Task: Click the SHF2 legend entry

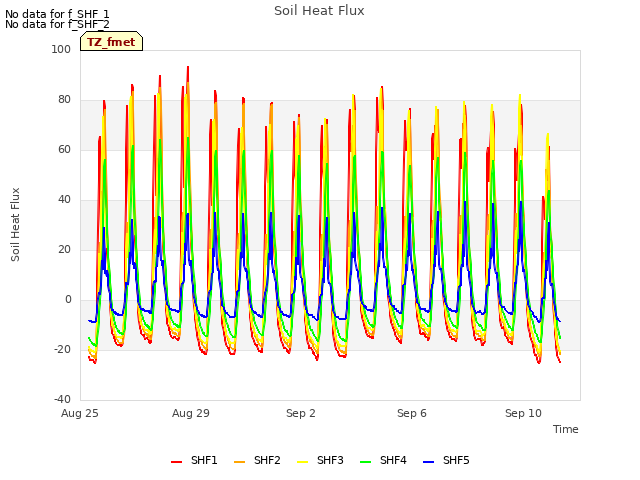Action: pyautogui.click(x=257, y=460)
